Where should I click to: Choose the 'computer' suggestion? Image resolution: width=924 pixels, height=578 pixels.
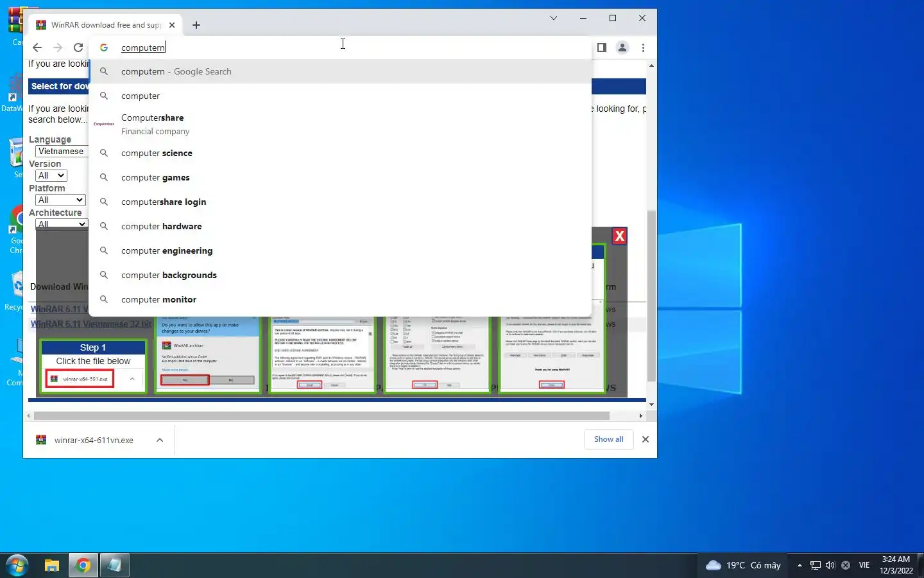coord(341,96)
